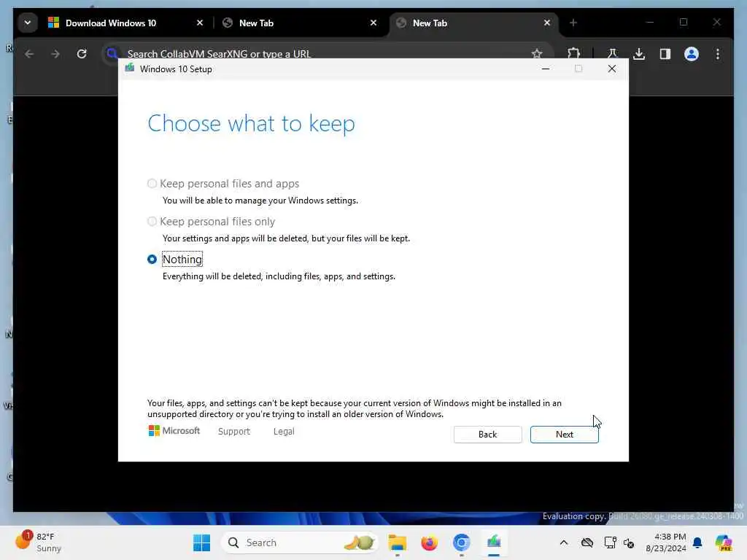Open the notifications bell icon
This screenshot has height=560, width=747.
pos(697,542)
